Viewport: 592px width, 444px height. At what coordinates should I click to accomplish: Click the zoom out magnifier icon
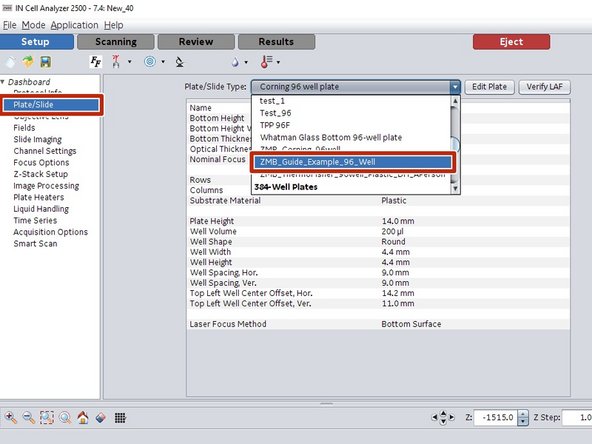pyautogui.click(x=29, y=418)
